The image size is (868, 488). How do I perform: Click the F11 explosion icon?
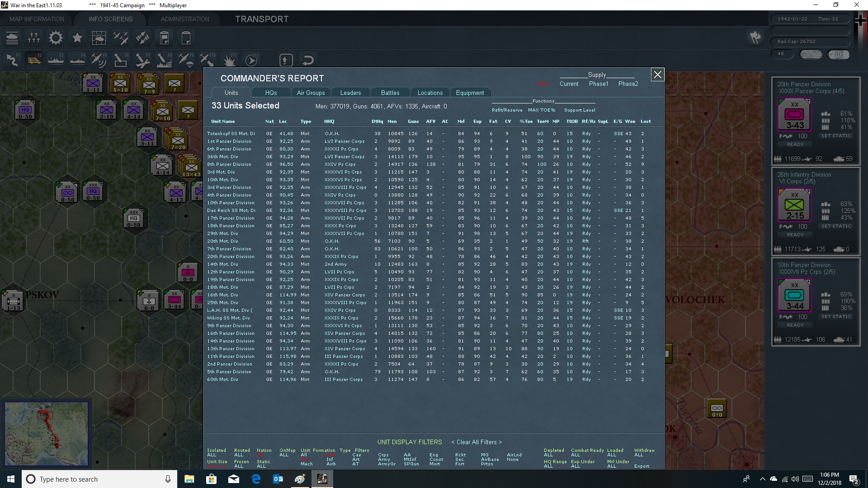[229, 60]
